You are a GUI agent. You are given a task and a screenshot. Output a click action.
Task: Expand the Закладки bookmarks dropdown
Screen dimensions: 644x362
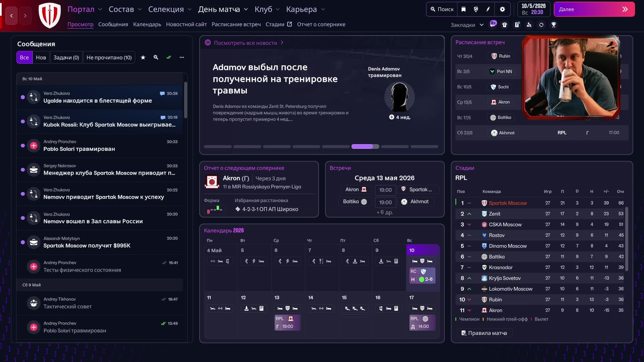481,25
